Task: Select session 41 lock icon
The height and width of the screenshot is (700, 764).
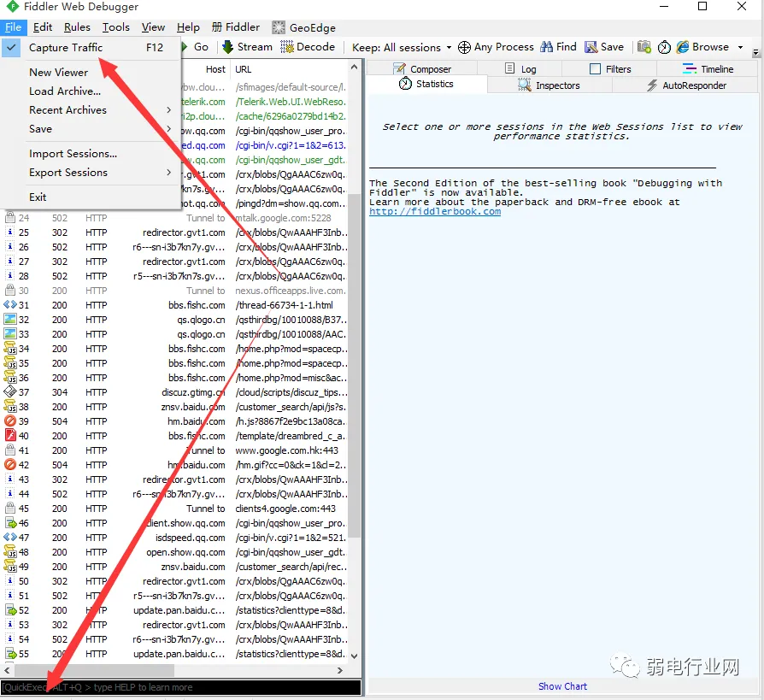Action: [x=9, y=450]
